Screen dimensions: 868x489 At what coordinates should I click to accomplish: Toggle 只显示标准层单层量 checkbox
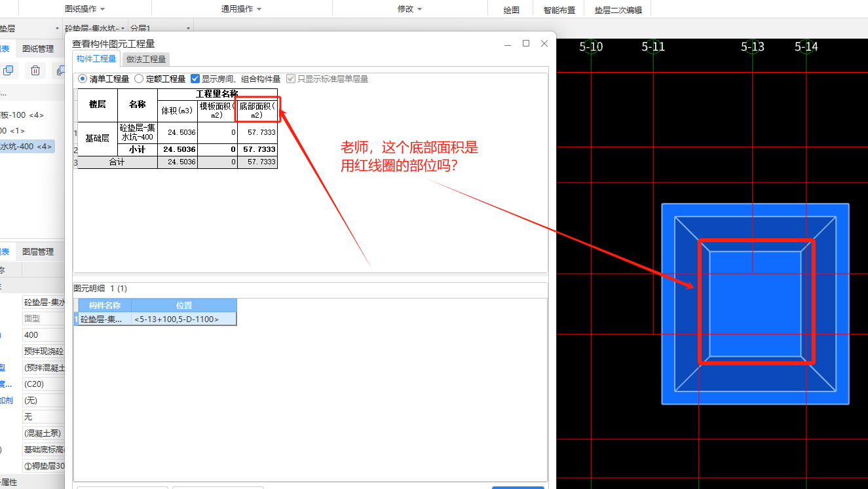[x=292, y=79]
